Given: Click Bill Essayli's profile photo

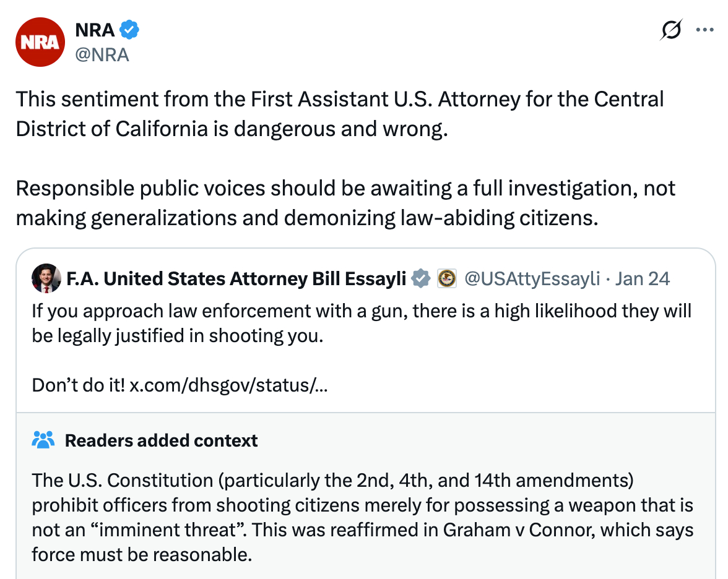Looking at the screenshot, I should (x=46, y=279).
